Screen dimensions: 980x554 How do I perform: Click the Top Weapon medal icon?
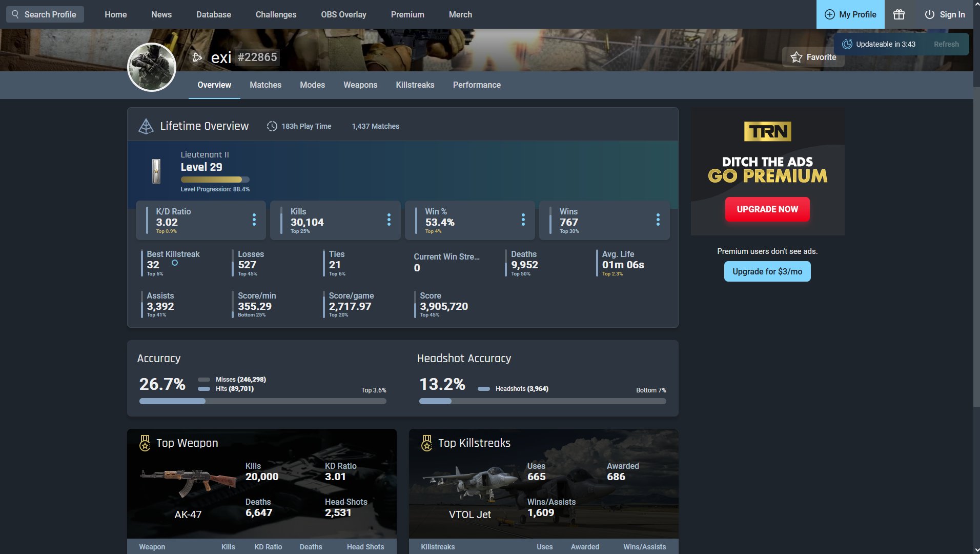pyautogui.click(x=145, y=443)
